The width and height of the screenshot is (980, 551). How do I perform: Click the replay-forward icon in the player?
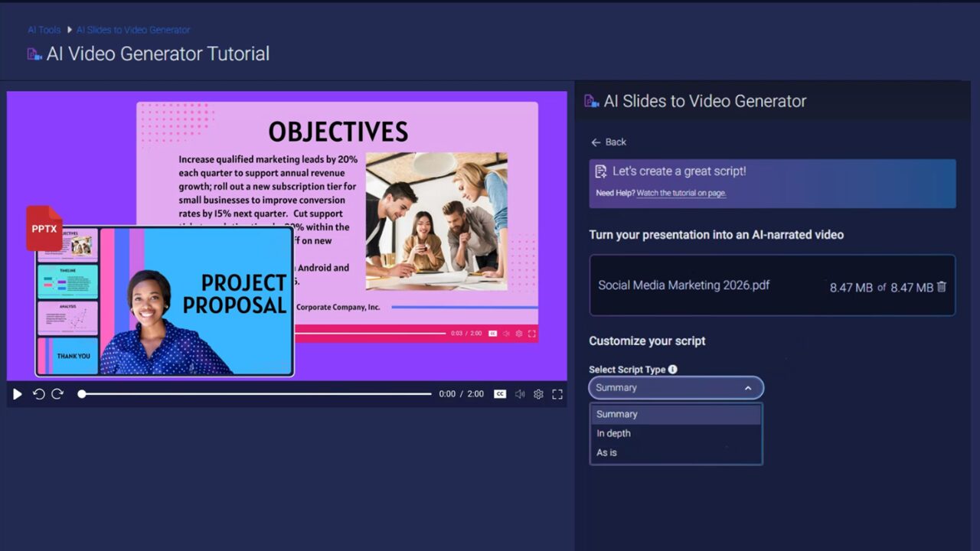click(57, 393)
